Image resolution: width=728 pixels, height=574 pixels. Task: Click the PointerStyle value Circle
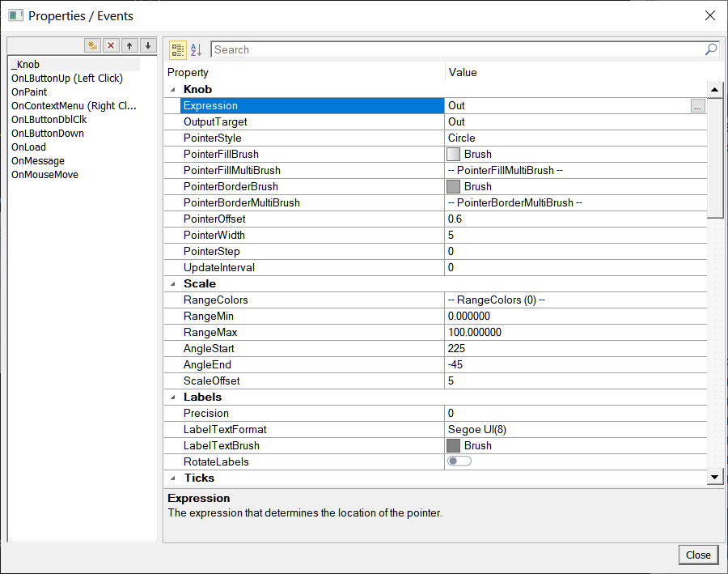(x=462, y=138)
